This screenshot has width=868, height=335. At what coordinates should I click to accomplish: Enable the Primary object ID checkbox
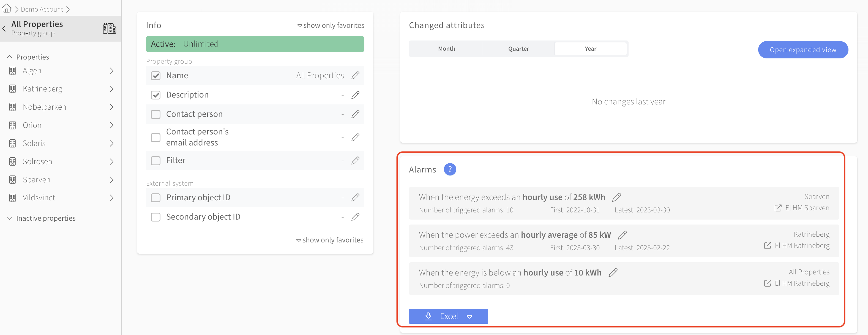[155, 198]
